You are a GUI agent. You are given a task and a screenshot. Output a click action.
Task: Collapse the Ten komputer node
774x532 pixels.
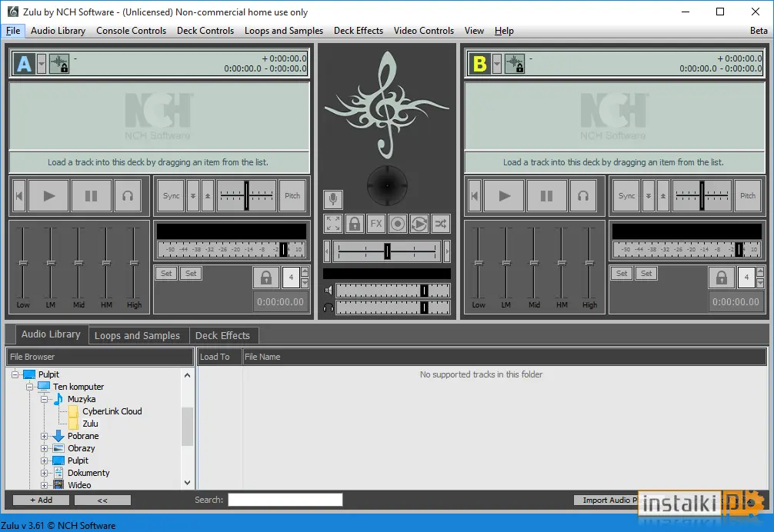tap(29, 387)
